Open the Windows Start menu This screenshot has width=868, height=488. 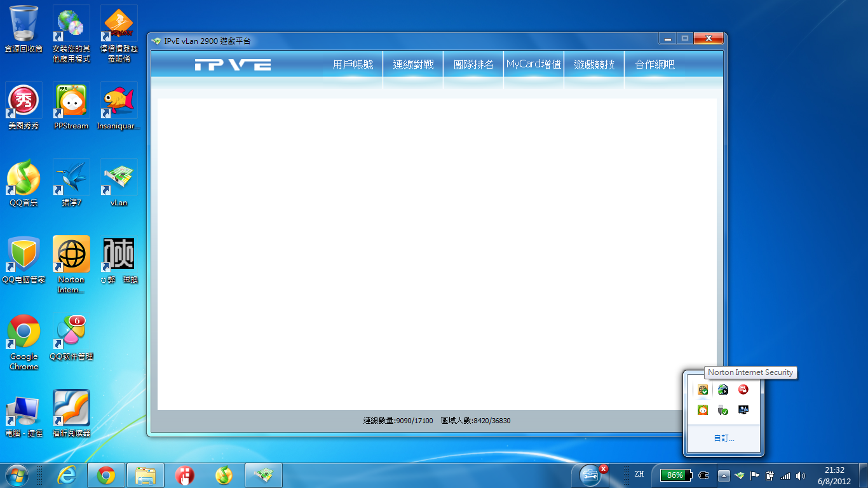pyautogui.click(x=16, y=475)
